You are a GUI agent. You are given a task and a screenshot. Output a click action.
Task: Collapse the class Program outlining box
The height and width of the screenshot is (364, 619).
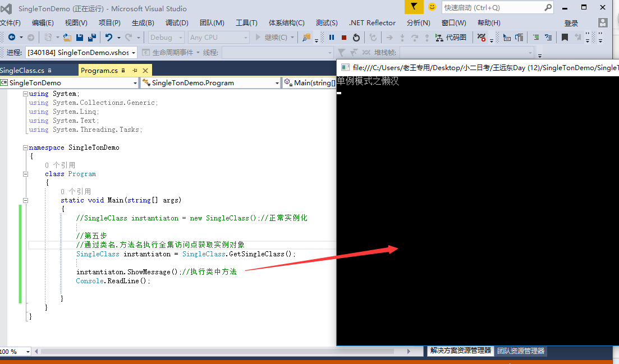[x=25, y=174]
